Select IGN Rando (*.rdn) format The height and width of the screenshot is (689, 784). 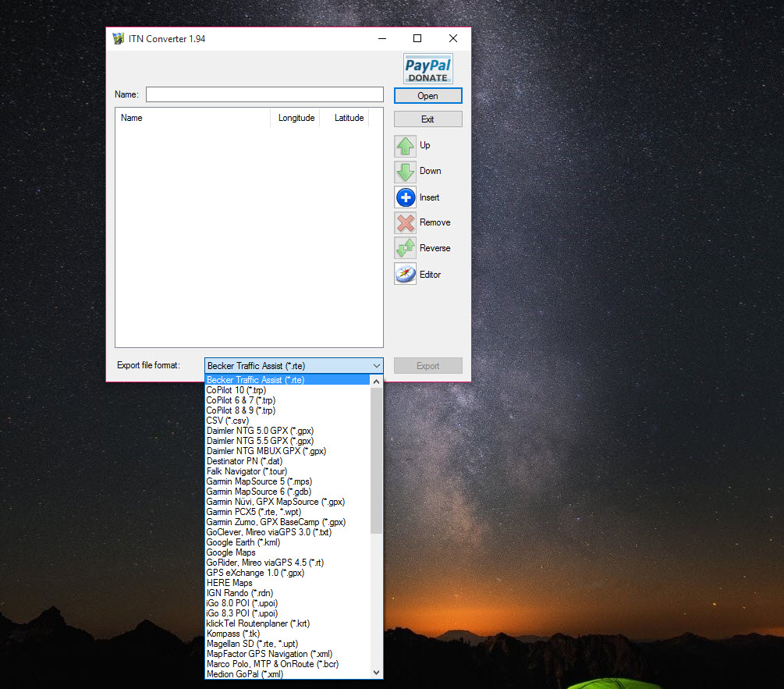click(x=288, y=593)
